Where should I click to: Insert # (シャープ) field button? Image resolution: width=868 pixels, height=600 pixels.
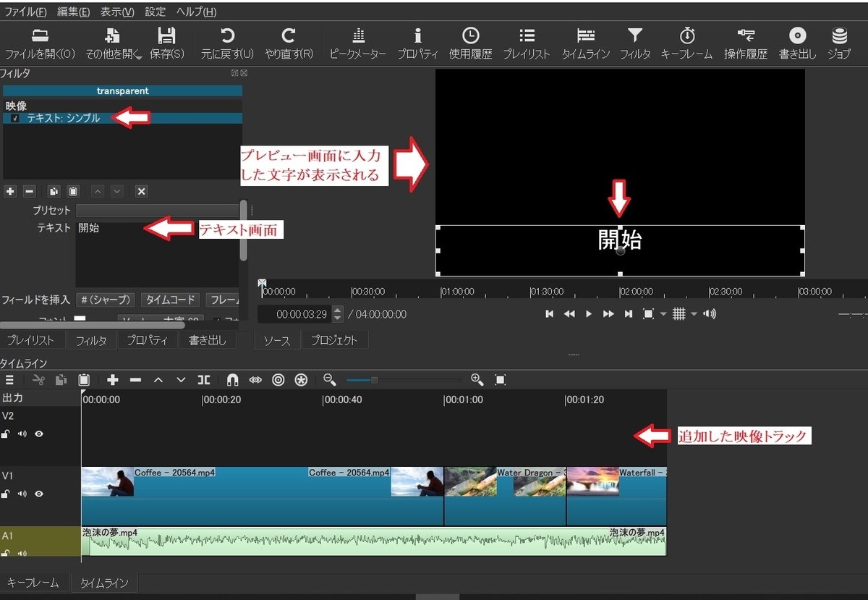pos(106,300)
